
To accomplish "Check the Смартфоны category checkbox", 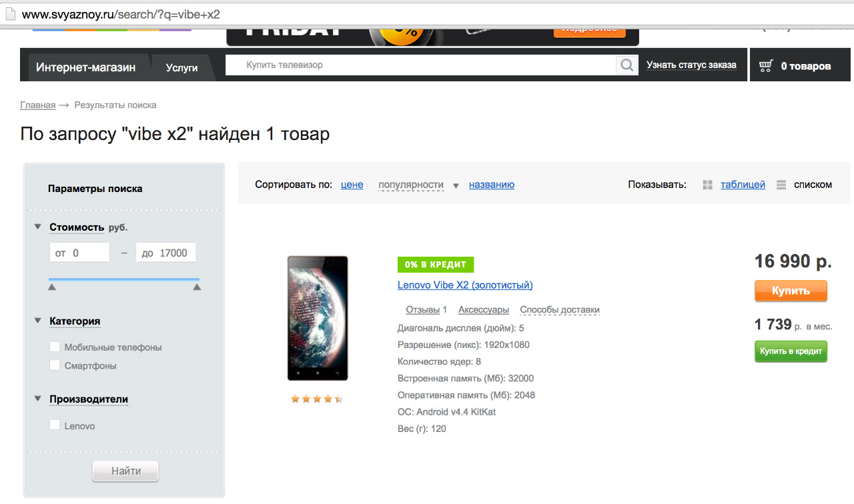I will [x=55, y=365].
